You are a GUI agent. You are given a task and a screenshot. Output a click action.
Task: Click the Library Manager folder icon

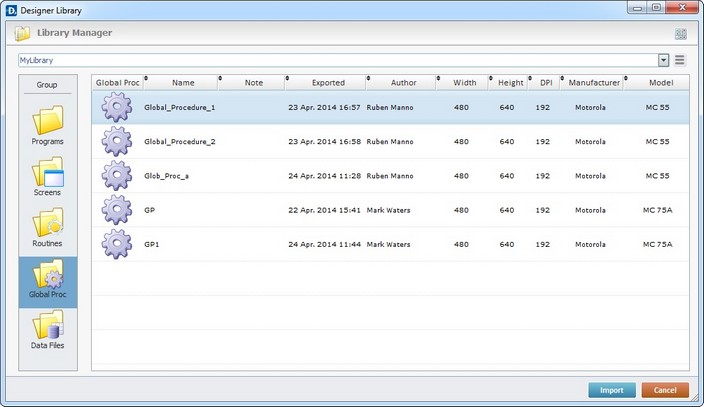coord(22,33)
